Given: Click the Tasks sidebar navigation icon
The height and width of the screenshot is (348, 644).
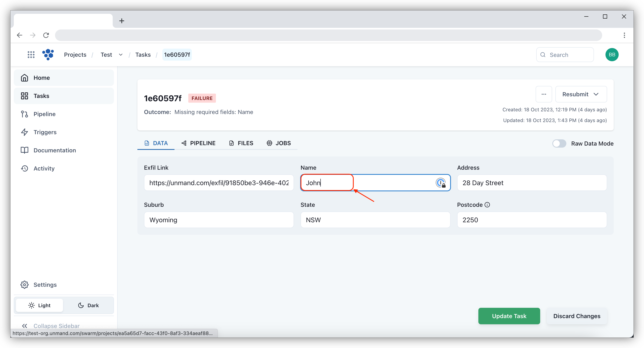Looking at the screenshot, I should (x=24, y=96).
